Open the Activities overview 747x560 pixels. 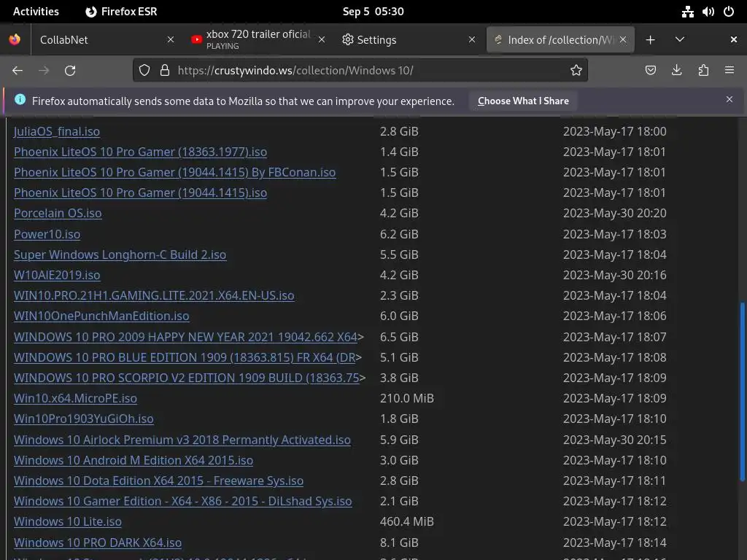pos(36,12)
